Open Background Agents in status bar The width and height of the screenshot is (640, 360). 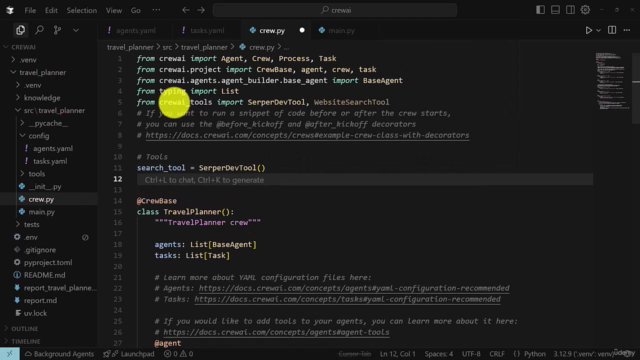click(x=59, y=354)
